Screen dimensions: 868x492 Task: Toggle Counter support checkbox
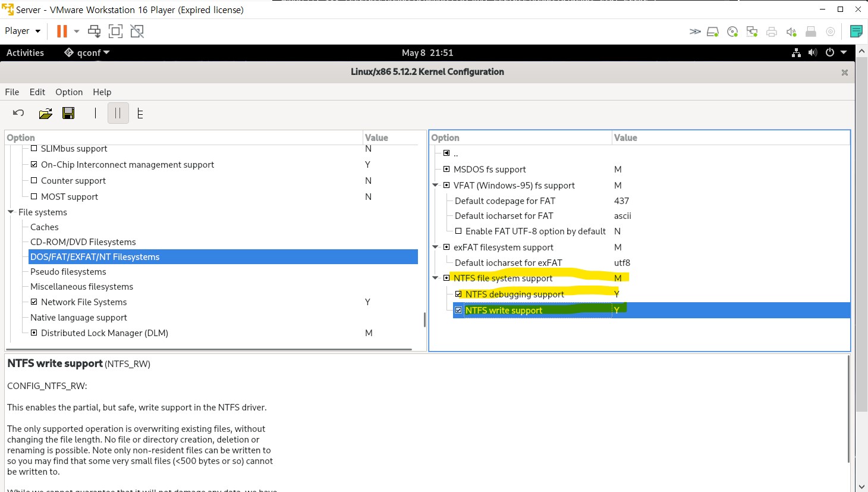tap(34, 180)
